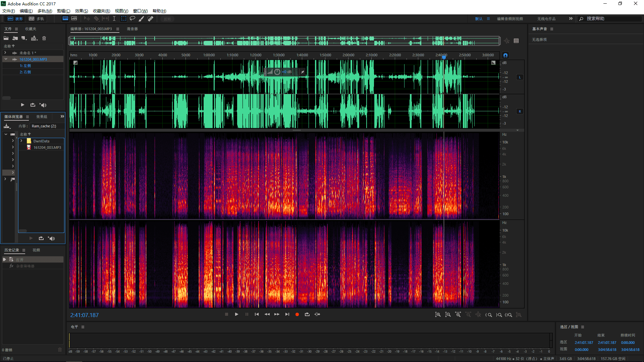Adjust the +0 dB volume knob HUD
The width and height of the screenshot is (644, 362).
[x=277, y=72]
